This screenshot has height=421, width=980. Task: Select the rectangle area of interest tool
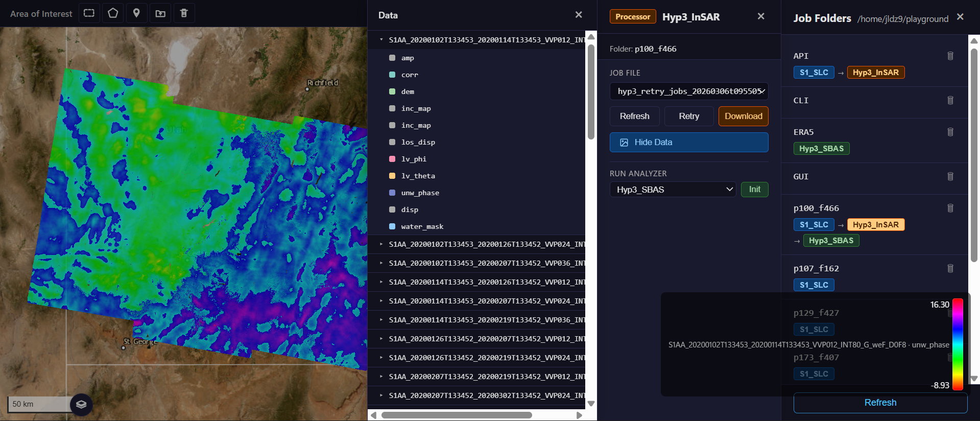click(x=89, y=13)
